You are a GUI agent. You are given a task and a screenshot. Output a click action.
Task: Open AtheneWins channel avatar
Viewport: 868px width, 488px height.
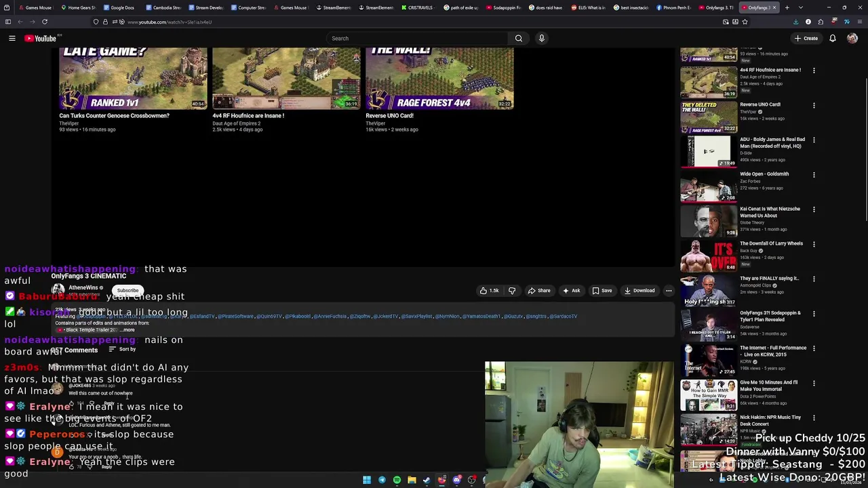(58, 290)
